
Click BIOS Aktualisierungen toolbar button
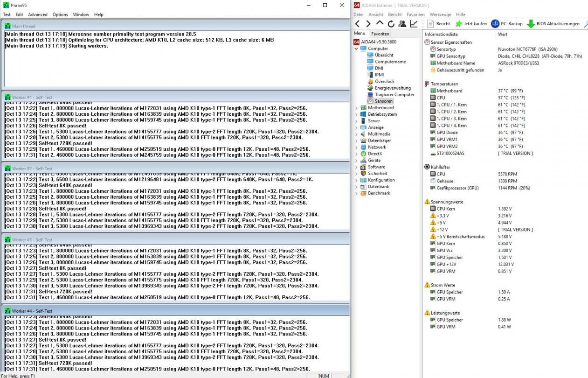click(553, 24)
